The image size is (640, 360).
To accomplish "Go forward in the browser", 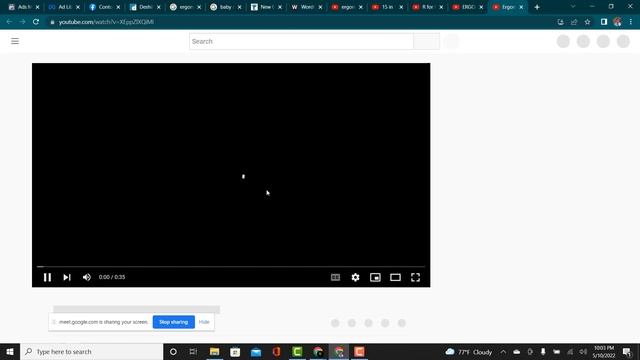I will point(22,22).
